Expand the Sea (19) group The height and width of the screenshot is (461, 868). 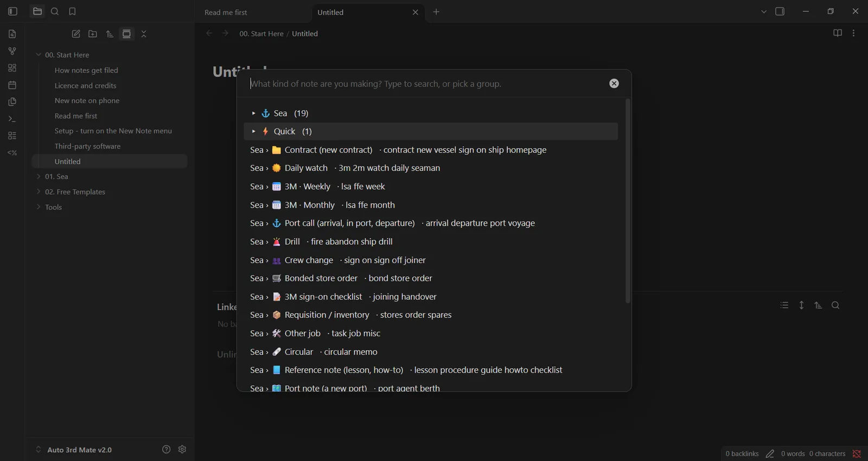(431, 113)
